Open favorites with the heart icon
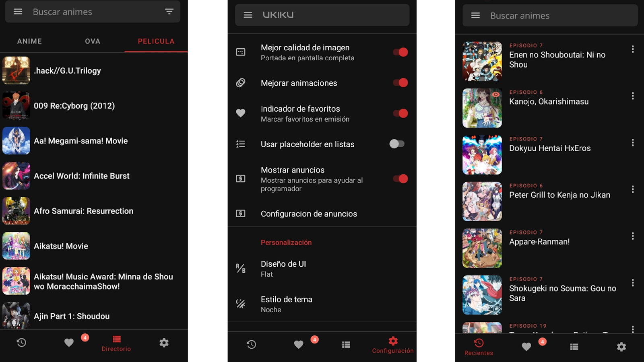The width and height of the screenshot is (644, 362). pyautogui.click(x=68, y=343)
